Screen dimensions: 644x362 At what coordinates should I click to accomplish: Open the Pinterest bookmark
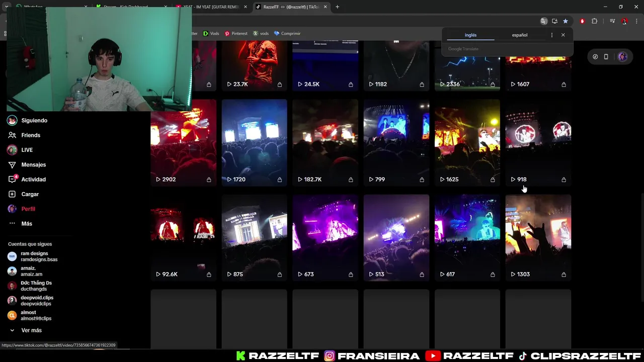236,34
